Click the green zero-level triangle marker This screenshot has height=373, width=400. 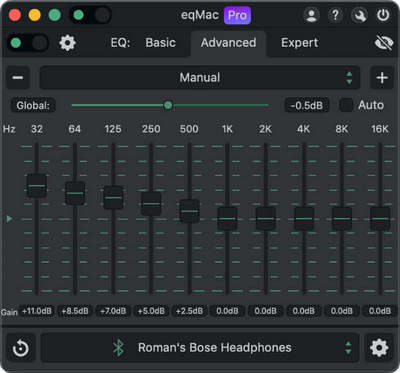9,219
